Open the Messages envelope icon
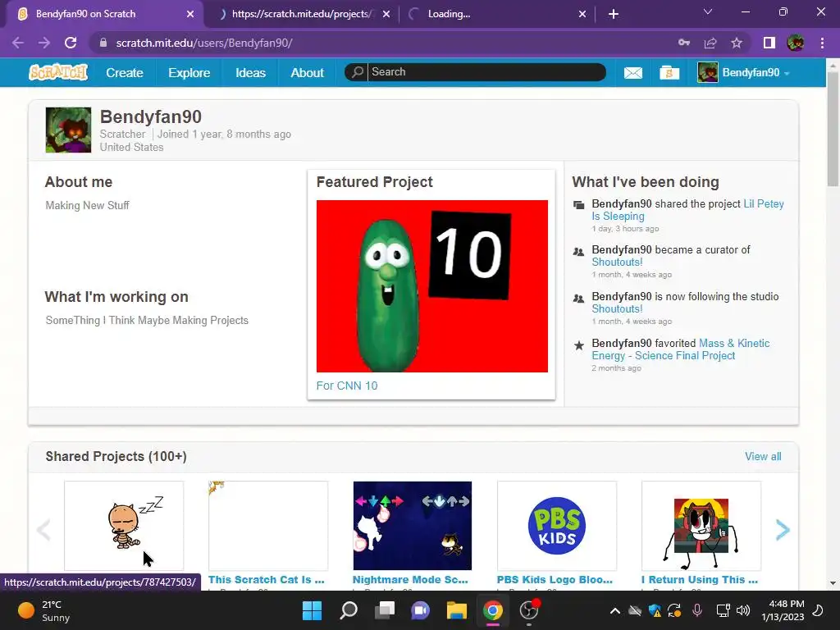840x630 pixels. click(633, 72)
